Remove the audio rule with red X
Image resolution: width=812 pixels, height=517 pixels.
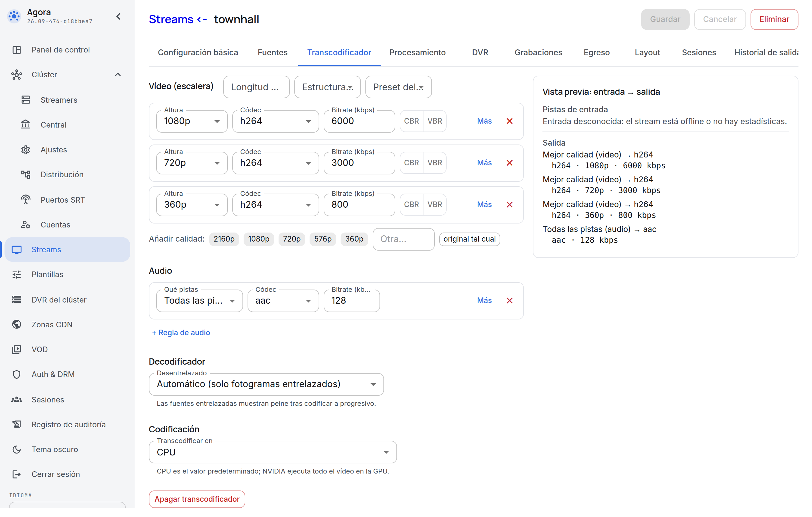click(509, 301)
